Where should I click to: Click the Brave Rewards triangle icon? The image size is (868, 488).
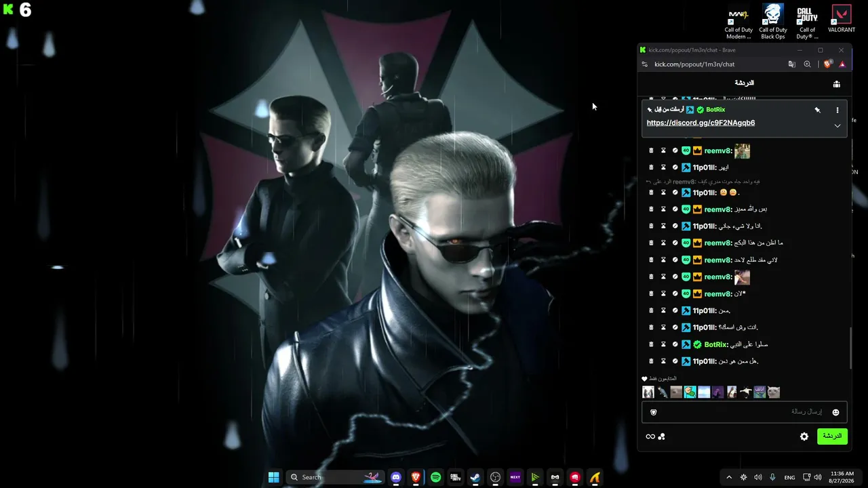(842, 64)
